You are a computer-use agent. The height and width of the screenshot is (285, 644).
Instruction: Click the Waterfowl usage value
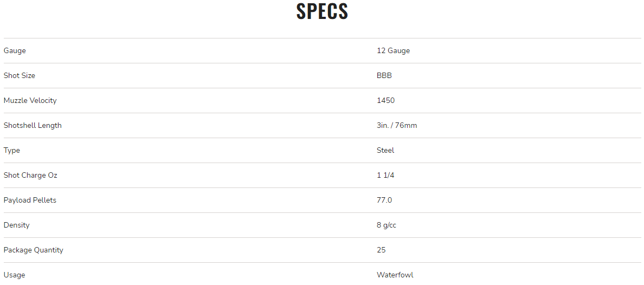(x=395, y=275)
